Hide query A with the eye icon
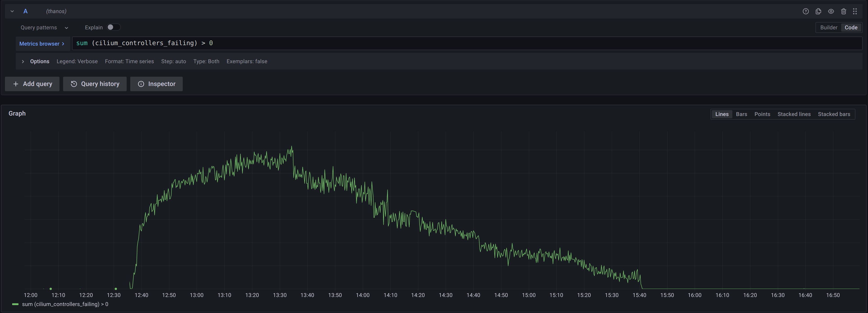This screenshot has width=868, height=313. click(831, 11)
